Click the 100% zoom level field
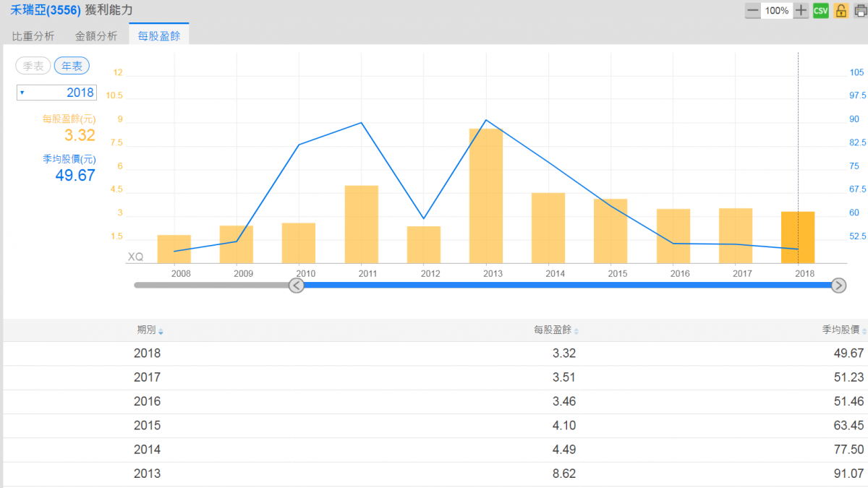The image size is (868, 488). (777, 11)
